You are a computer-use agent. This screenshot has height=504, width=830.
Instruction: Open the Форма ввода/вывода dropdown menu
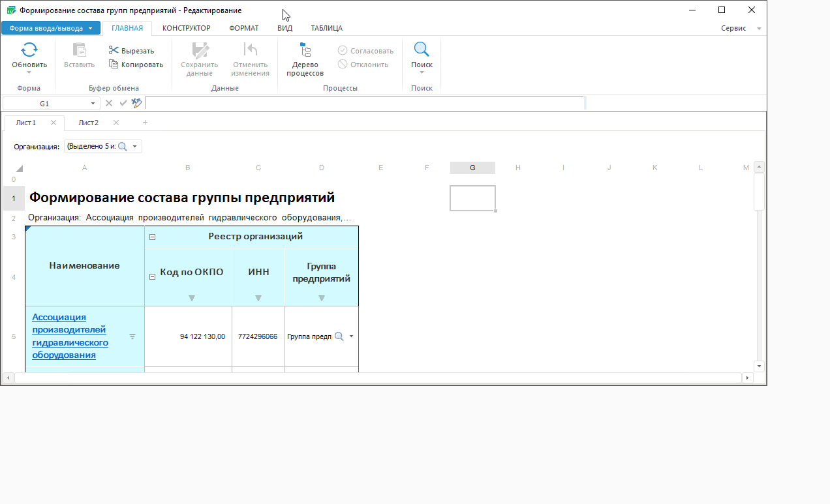click(x=90, y=28)
